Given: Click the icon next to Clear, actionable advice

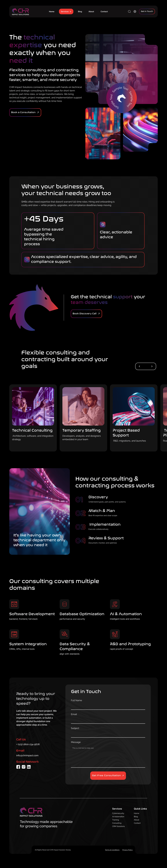Looking at the screenshot, I should point(103,224).
